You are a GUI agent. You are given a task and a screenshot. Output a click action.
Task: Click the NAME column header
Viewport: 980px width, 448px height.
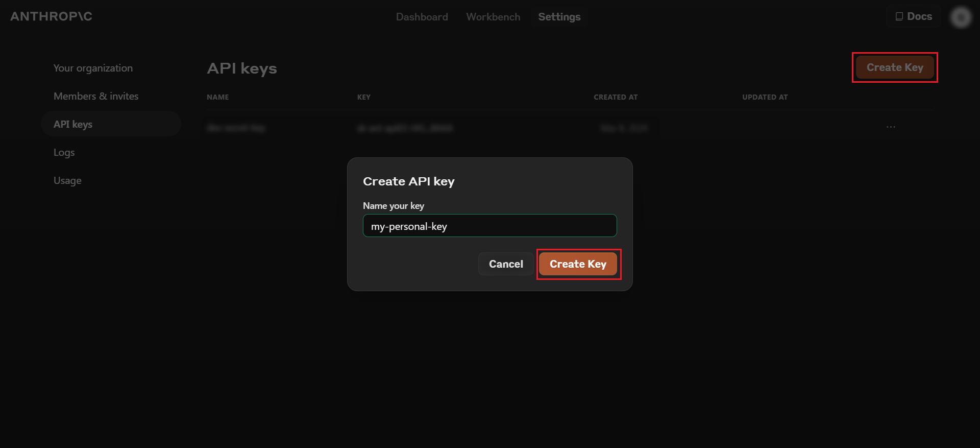(217, 97)
